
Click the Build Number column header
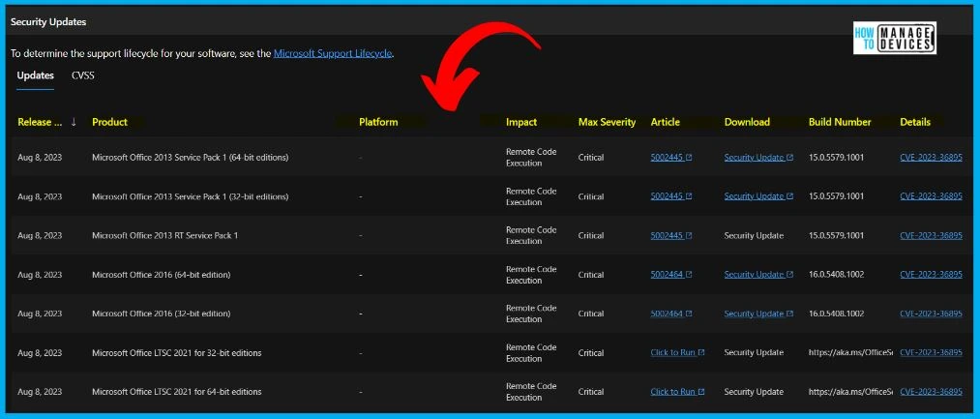(840, 123)
